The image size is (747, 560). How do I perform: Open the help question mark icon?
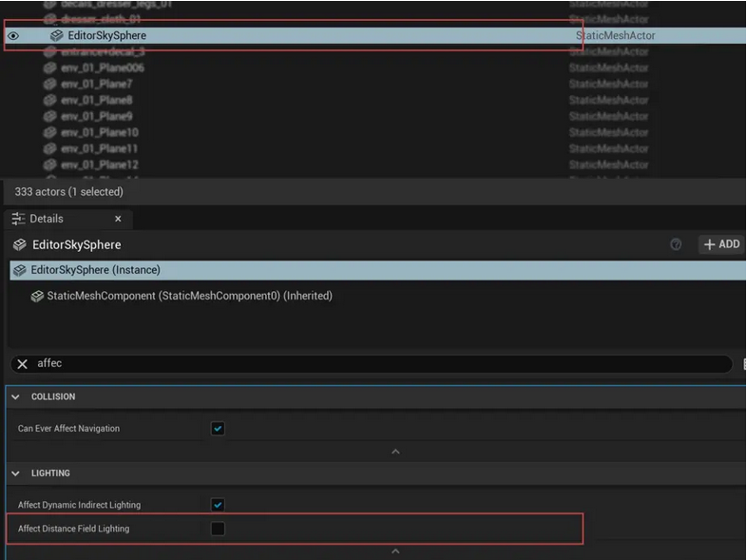coord(676,244)
